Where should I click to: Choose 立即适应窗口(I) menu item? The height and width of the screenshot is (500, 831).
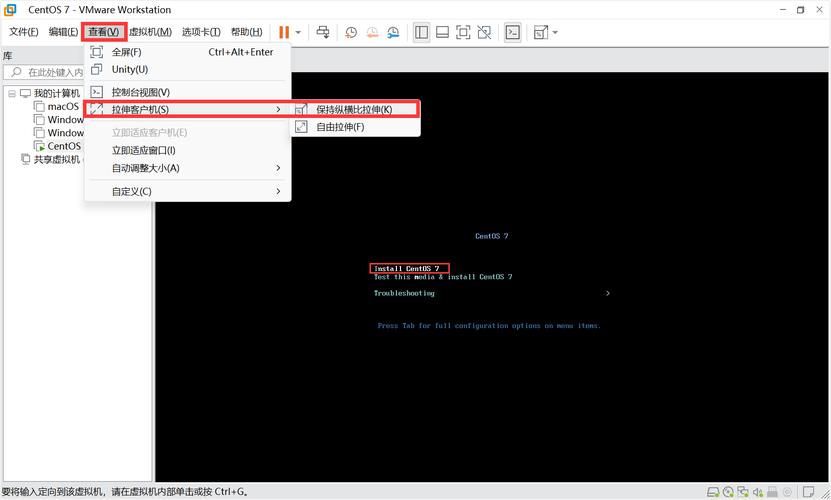(187, 151)
